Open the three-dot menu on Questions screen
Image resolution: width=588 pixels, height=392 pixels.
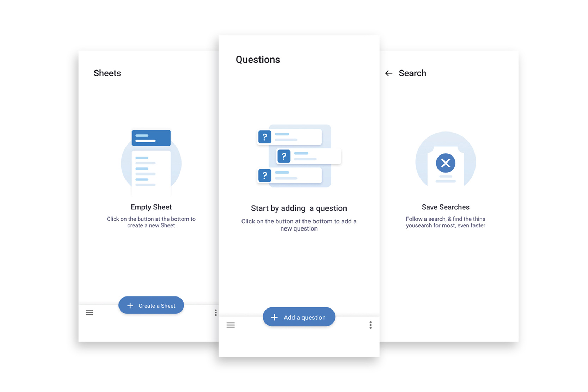click(x=370, y=325)
